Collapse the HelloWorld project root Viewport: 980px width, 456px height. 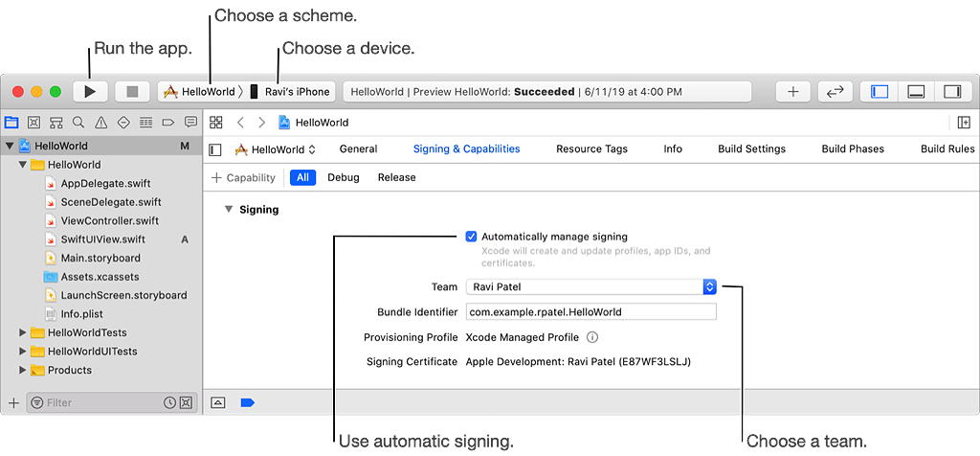tap(10, 146)
